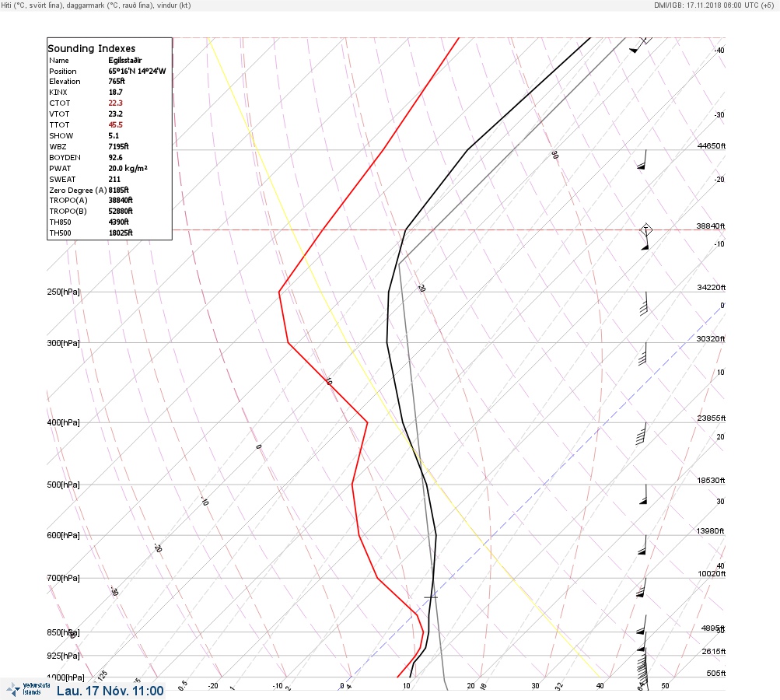Click the Veðurstofa Íslands logo
Image resolution: width=780 pixels, height=700 pixels.
click(x=28, y=688)
